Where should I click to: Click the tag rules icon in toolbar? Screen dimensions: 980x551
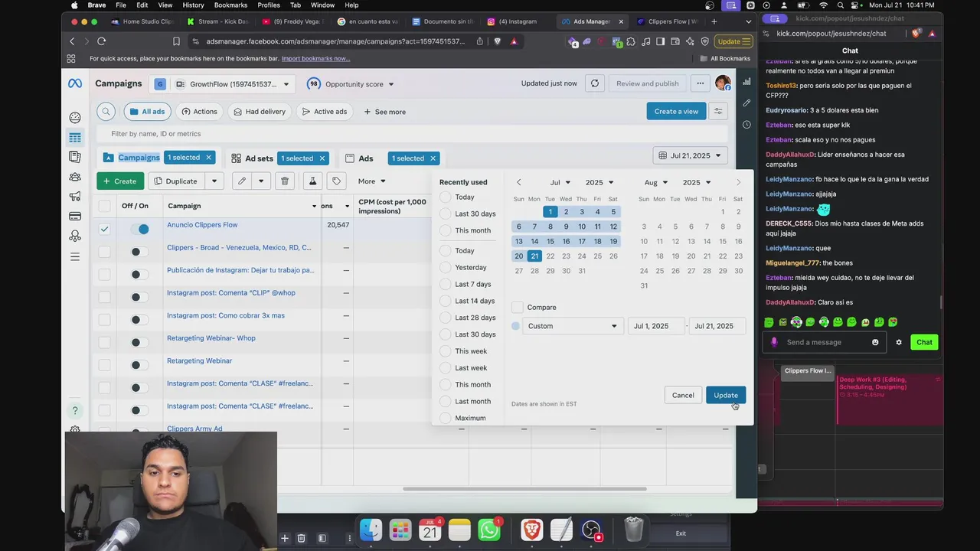[336, 181]
